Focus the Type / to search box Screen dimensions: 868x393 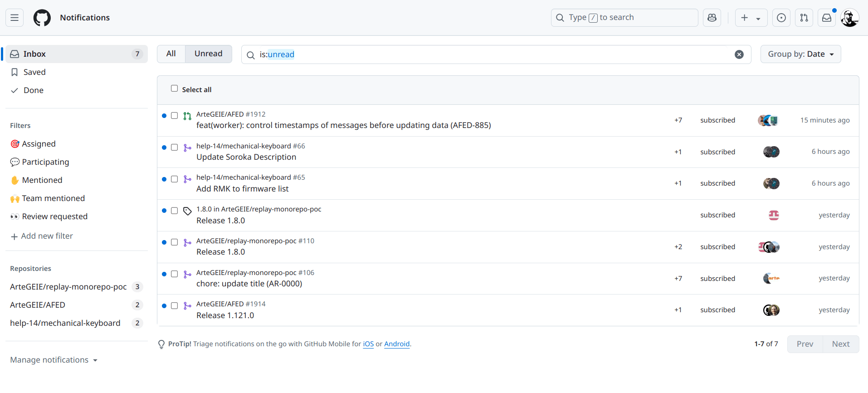pos(624,18)
